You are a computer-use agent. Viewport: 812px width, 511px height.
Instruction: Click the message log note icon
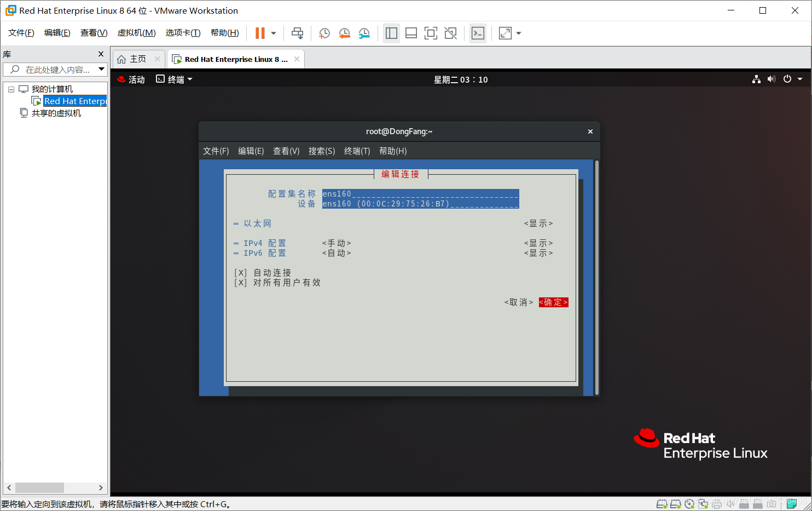(792, 504)
